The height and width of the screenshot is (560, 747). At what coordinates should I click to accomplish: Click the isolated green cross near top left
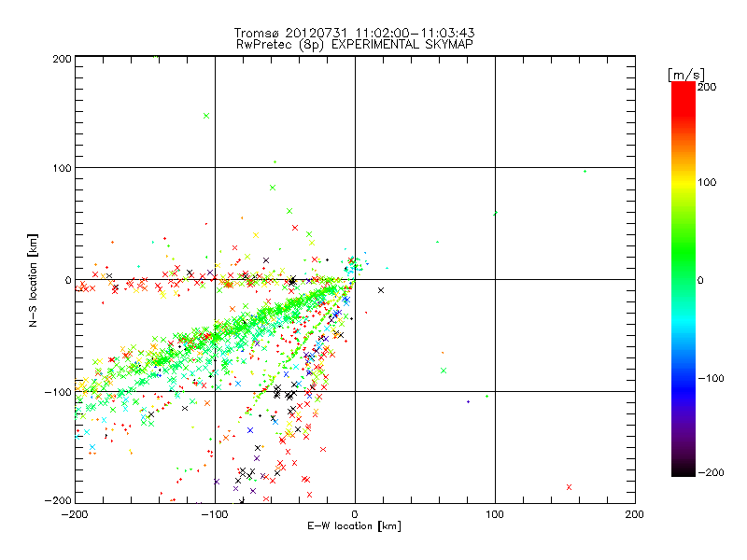tap(206, 116)
